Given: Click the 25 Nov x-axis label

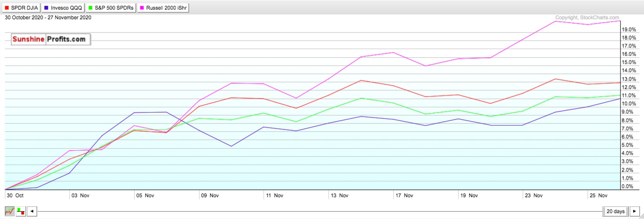Looking at the screenshot, I should 598,196.
